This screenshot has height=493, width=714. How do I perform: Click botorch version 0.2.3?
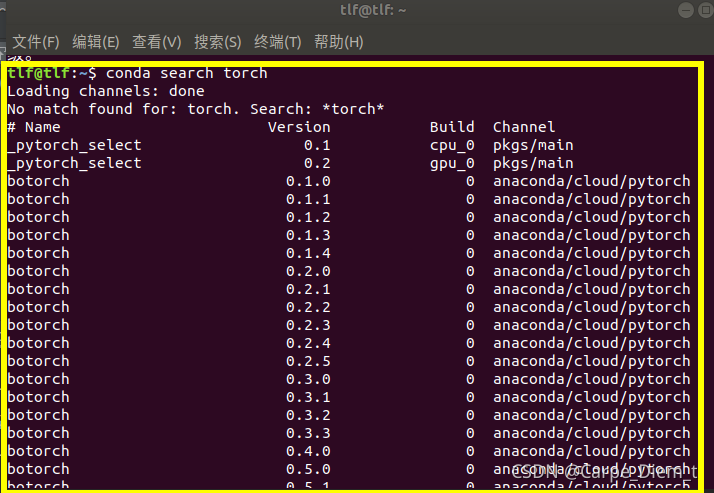point(308,325)
